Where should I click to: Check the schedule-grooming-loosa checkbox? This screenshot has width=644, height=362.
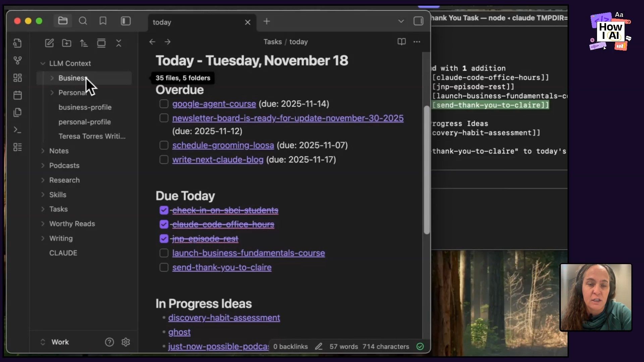pos(164,145)
